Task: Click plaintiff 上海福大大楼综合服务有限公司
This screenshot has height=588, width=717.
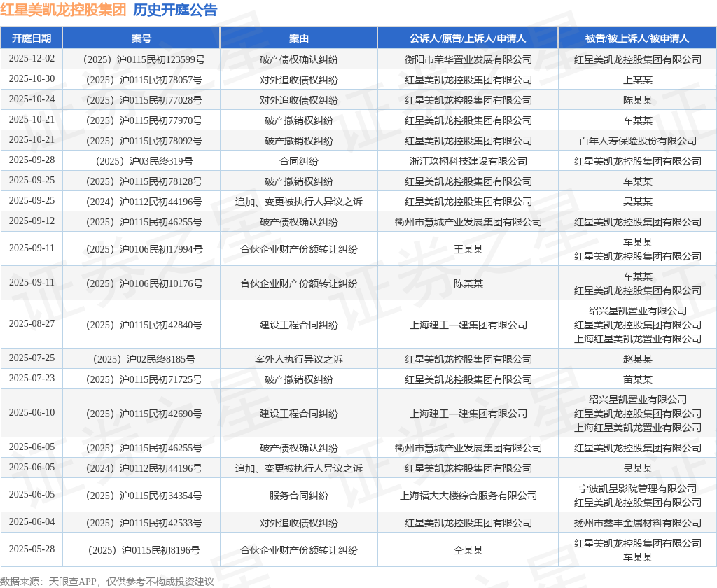Action: (x=468, y=496)
